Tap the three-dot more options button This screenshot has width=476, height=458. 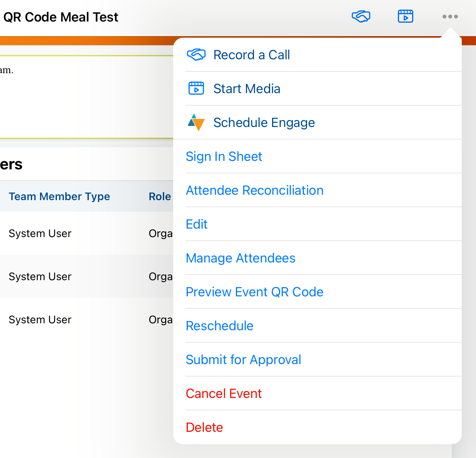click(450, 17)
